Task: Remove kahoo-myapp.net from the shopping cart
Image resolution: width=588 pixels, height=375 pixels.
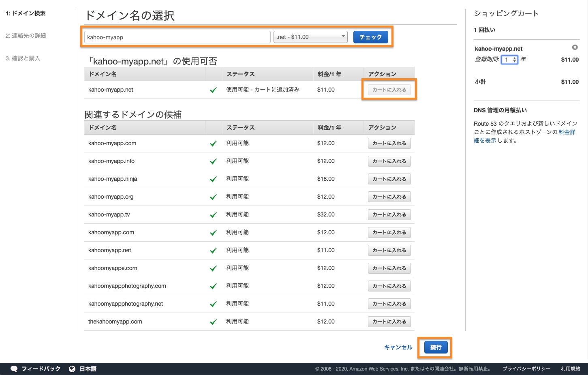Action: coord(575,47)
